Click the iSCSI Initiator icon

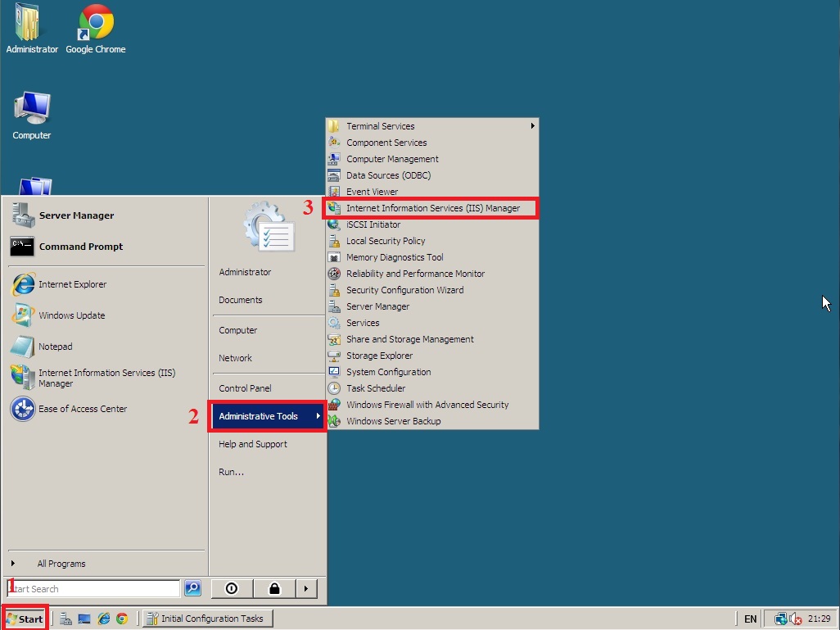[334, 224]
